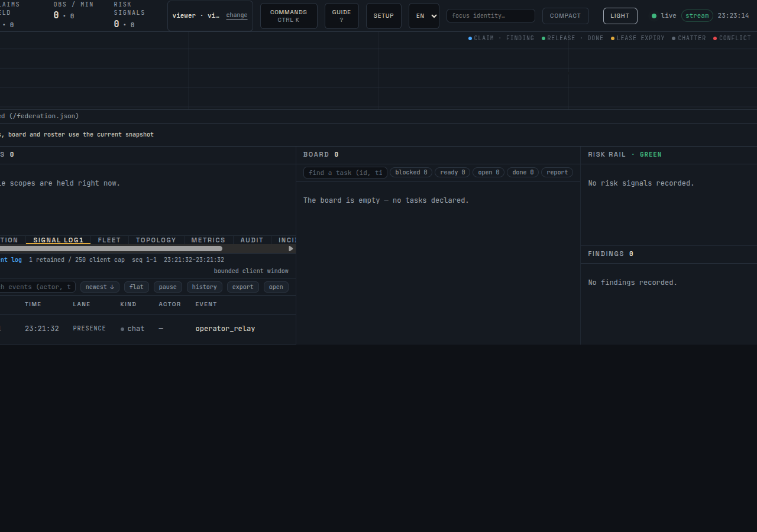Open the TOPOLOGY tab
The height and width of the screenshot is (532, 757).
pos(156,240)
